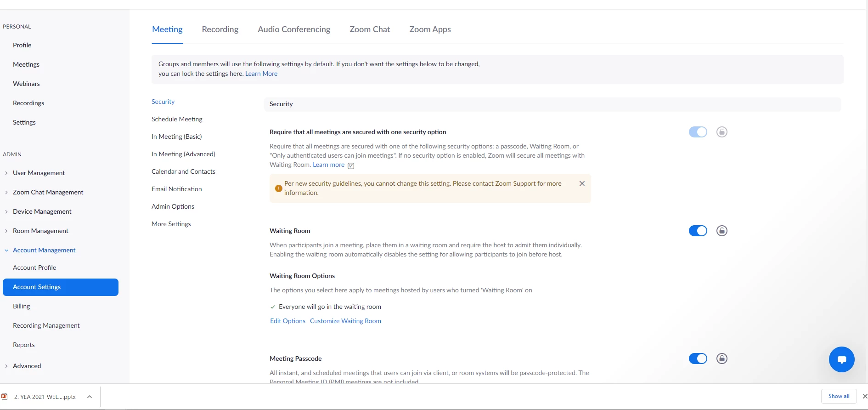Open the download options arrow for pptx file

coord(90,397)
